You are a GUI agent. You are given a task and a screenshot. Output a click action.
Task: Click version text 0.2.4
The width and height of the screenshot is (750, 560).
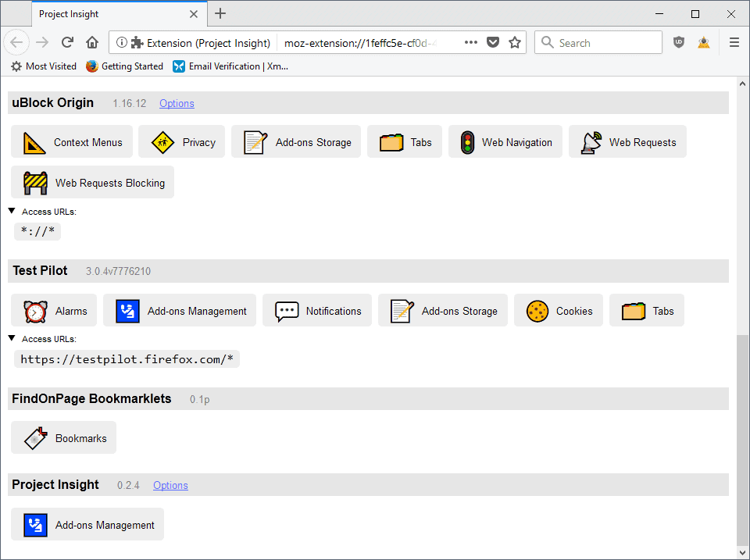(x=128, y=485)
